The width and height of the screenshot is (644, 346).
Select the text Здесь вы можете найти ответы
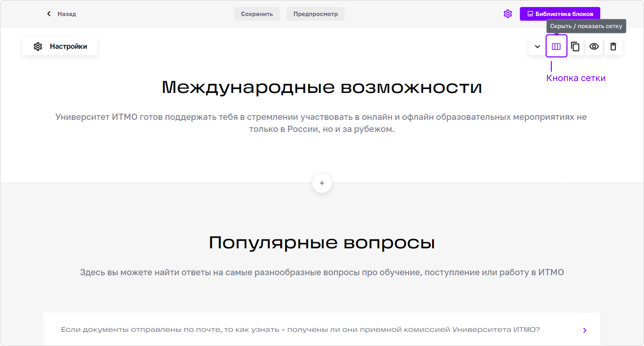click(x=322, y=272)
